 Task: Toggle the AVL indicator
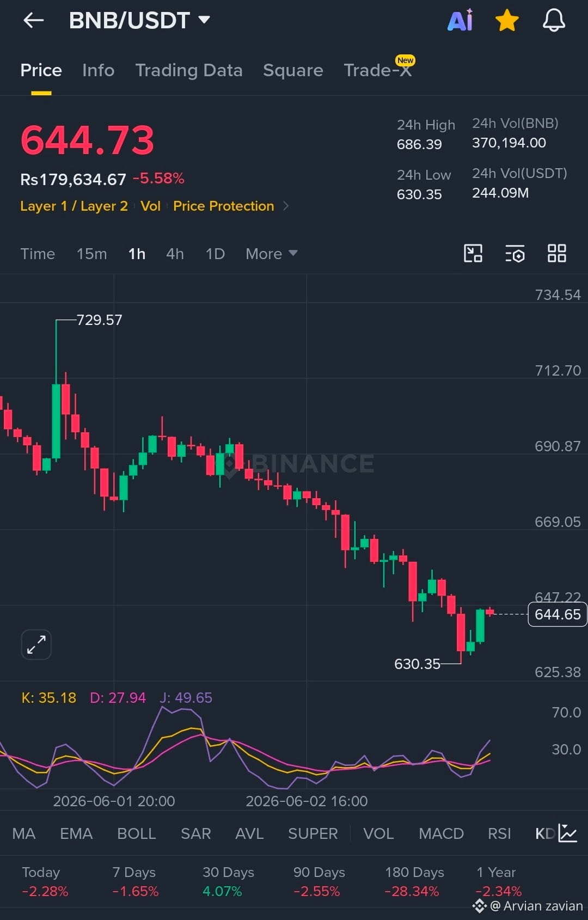pos(249,833)
